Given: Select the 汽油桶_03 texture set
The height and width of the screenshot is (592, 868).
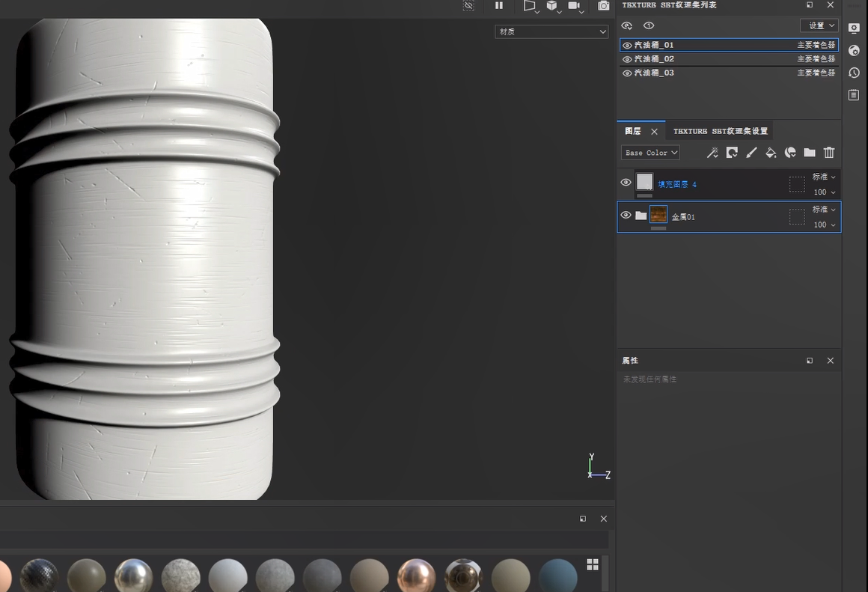Looking at the screenshot, I should click(654, 73).
